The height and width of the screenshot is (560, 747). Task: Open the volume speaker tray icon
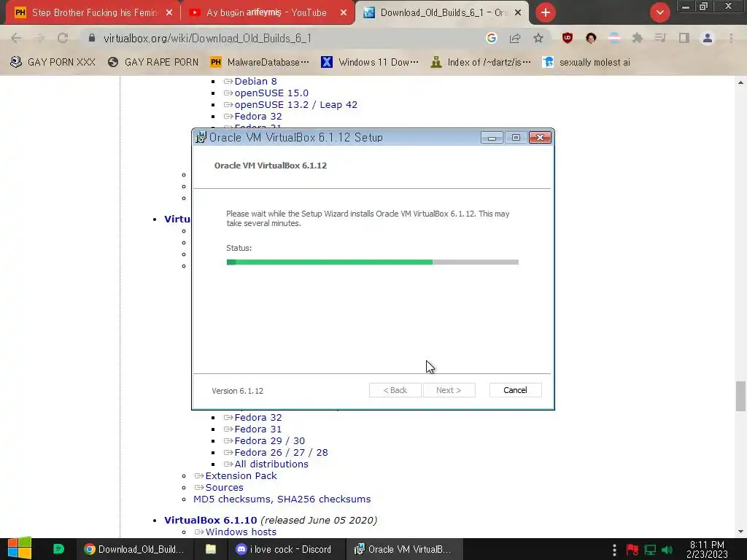667,550
